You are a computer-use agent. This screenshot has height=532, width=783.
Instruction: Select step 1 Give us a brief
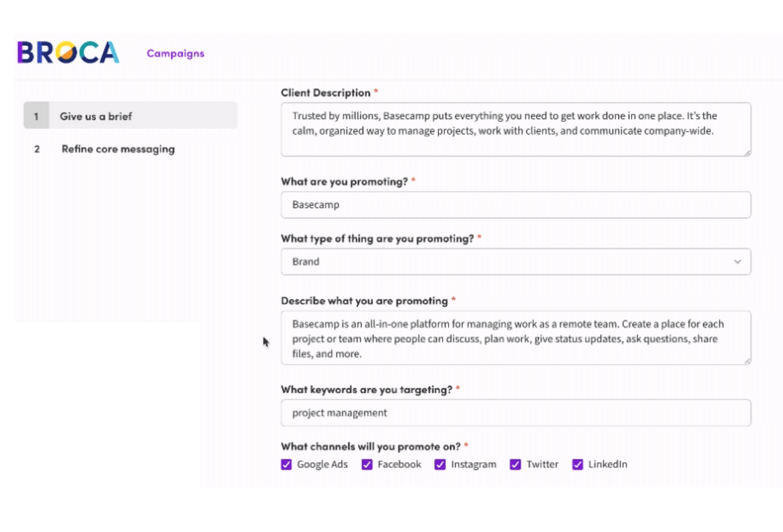130,116
